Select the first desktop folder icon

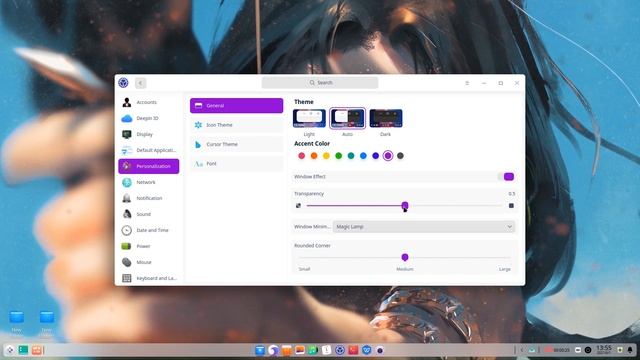(x=17, y=316)
